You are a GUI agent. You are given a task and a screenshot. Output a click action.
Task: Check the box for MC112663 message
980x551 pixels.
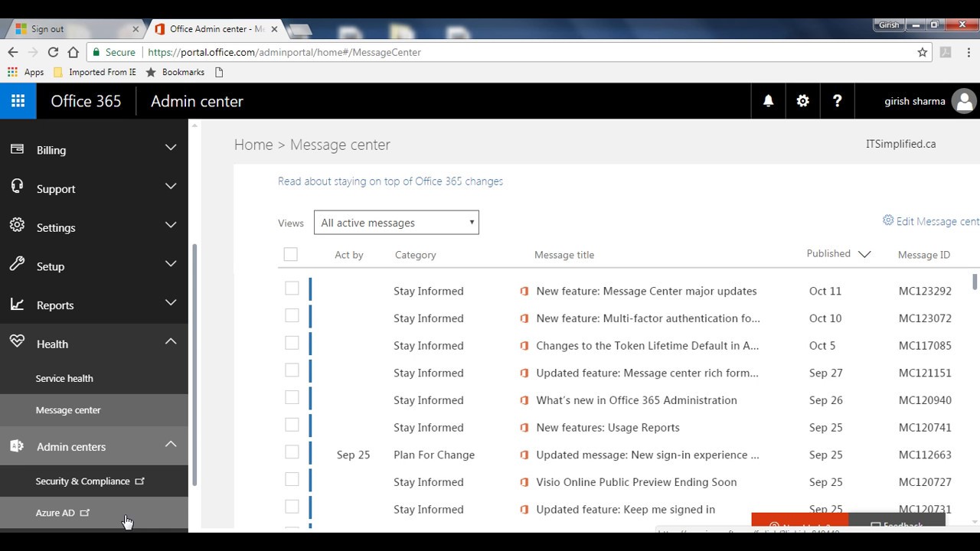292,452
